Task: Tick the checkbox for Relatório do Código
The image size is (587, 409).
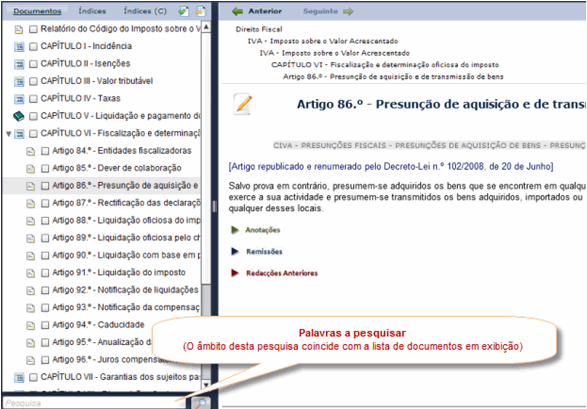Action: 33,29
